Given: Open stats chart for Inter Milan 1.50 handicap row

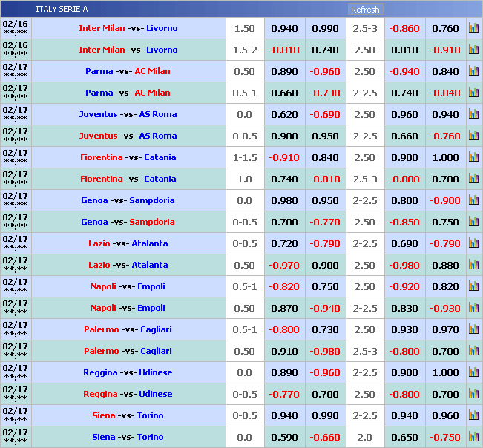Looking at the screenshot, I should click(x=473, y=29).
